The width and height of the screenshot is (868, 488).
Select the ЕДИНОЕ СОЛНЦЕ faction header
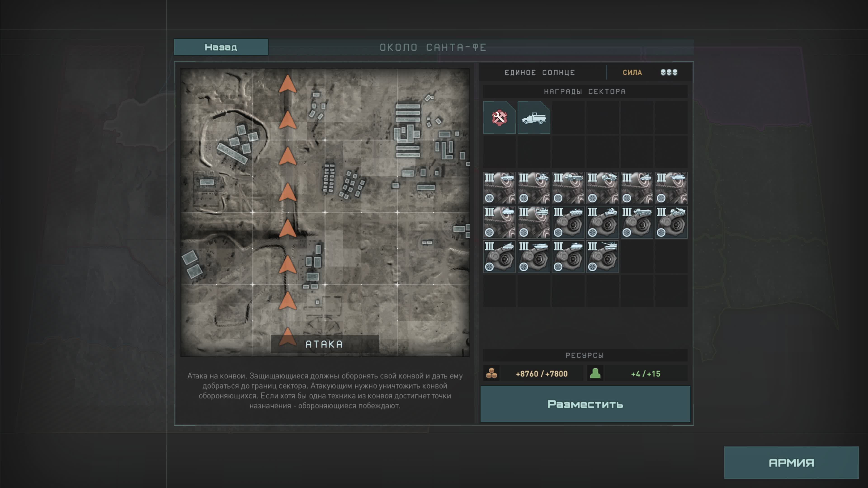click(540, 72)
